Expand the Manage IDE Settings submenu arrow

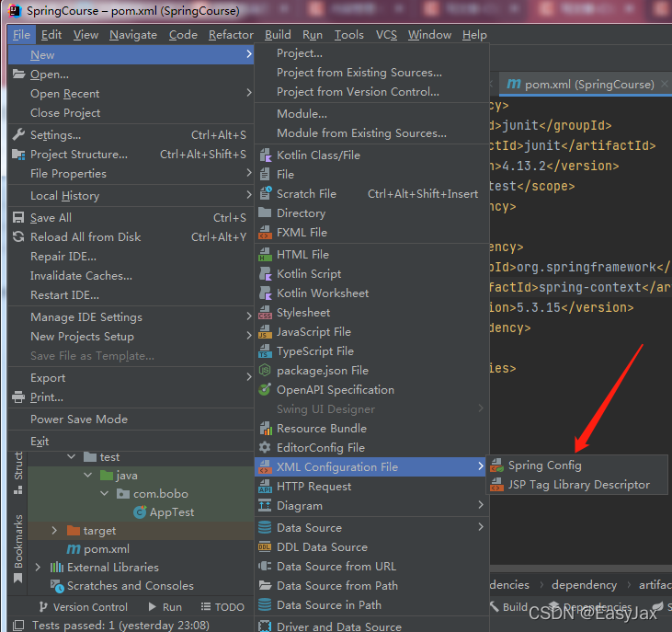pyautogui.click(x=249, y=316)
